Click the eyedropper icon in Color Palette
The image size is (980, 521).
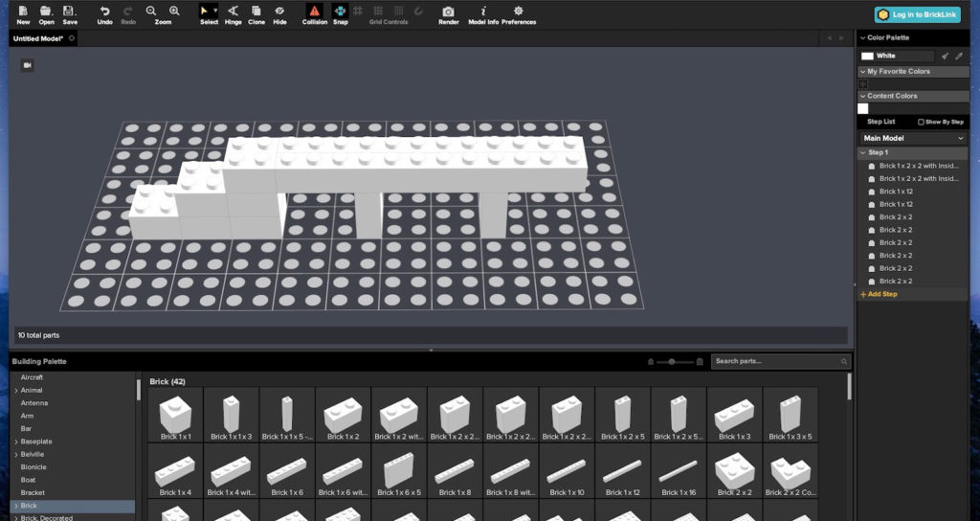(959, 56)
